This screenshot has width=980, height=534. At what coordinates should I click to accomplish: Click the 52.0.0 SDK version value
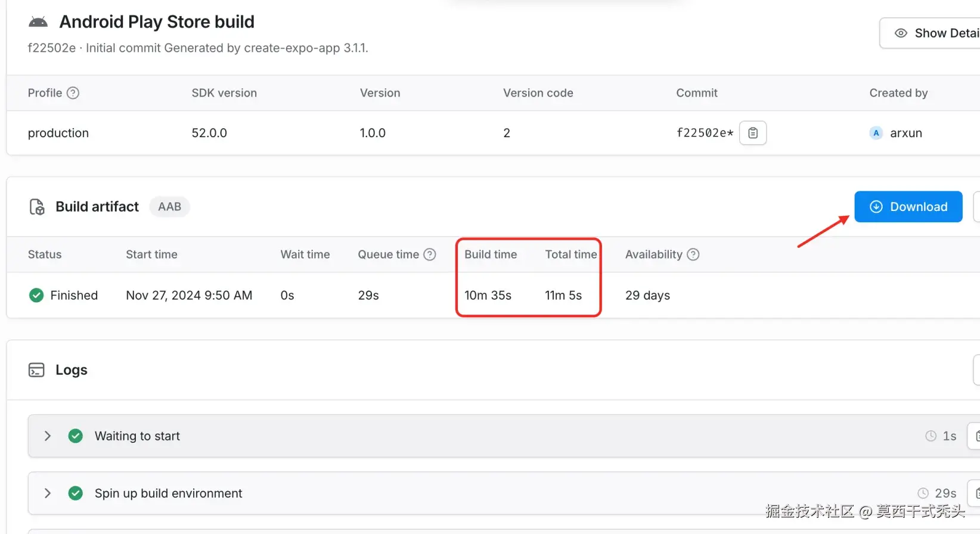(x=209, y=133)
